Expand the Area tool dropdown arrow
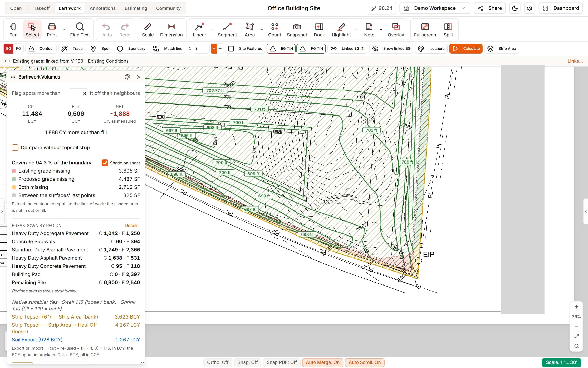Image resolution: width=588 pixels, height=368 pixels. [262, 29]
